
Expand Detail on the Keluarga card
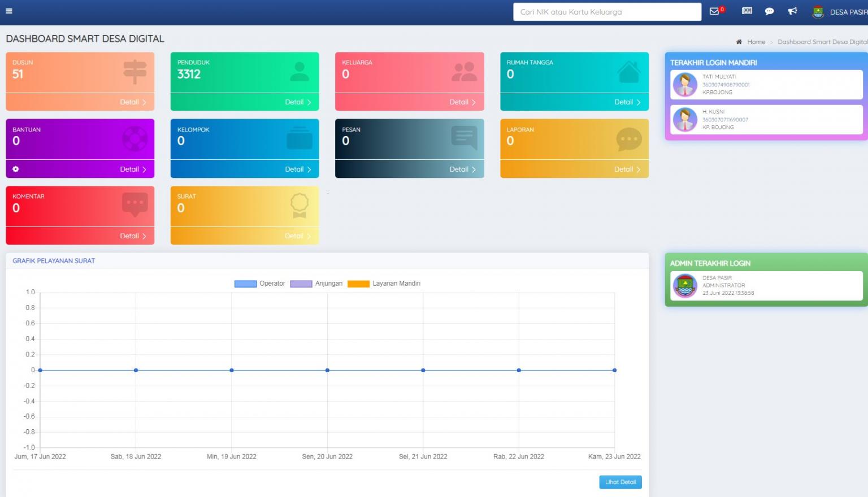[x=462, y=102]
